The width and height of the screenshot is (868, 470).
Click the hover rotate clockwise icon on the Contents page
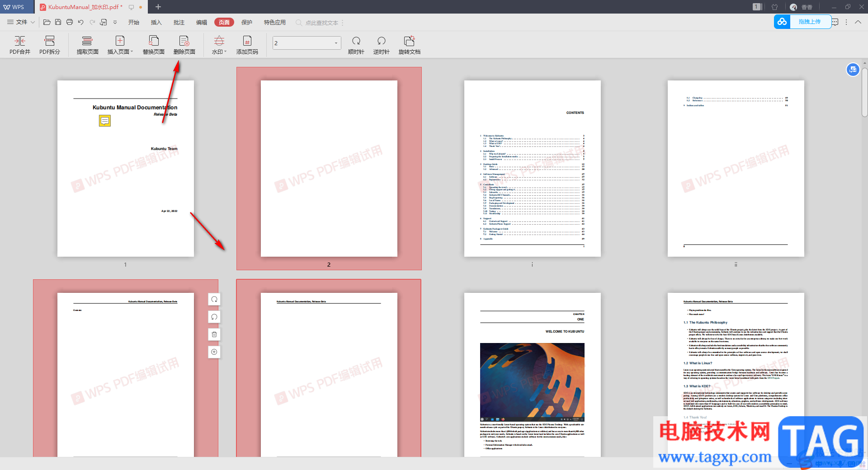214,299
